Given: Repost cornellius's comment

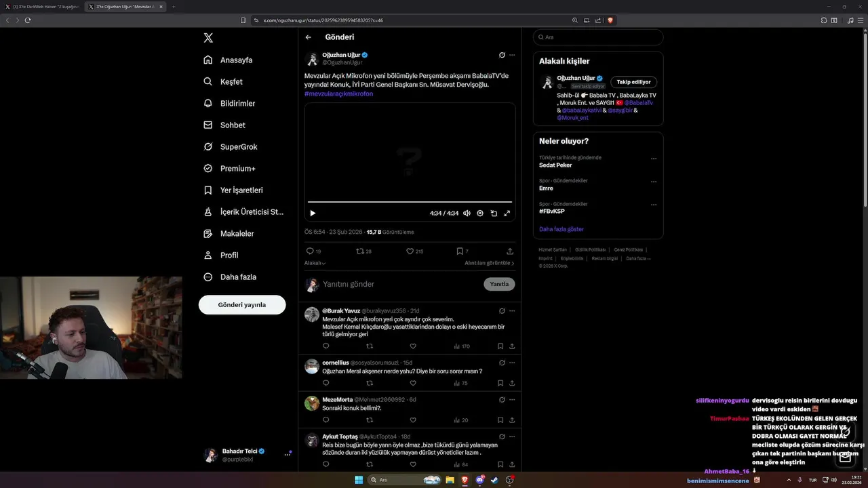Looking at the screenshot, I should pyautogui.click(x=370, y=383).
